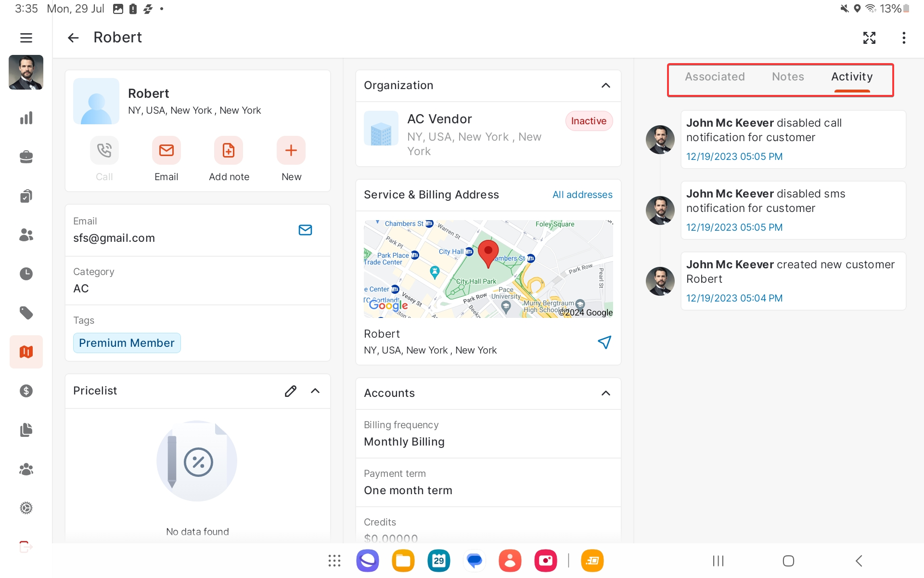Open the calendar app in taskbar
The image size is (924, 578).
[438, 561]
